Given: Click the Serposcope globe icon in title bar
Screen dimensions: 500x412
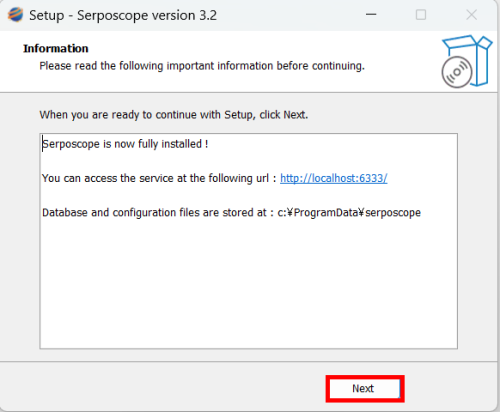Looking at the screenshot, I should (15, 15).
